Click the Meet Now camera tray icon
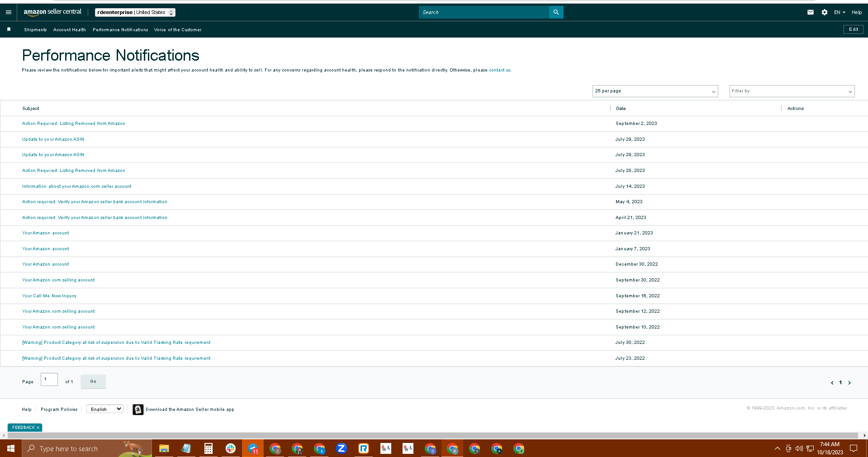868x457 pixels. (788, 448)
